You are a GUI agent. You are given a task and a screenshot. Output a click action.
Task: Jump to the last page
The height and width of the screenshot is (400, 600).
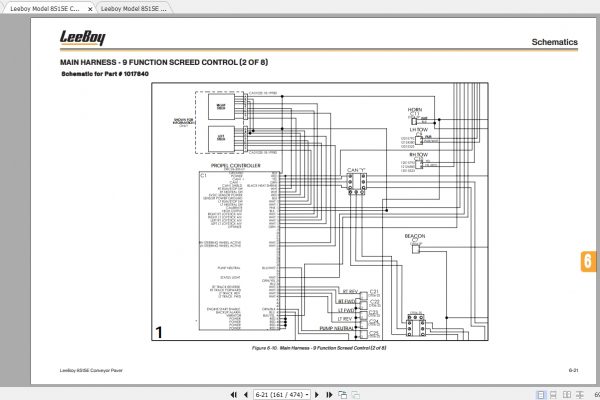pyautogui.click(x=329, y=395)
